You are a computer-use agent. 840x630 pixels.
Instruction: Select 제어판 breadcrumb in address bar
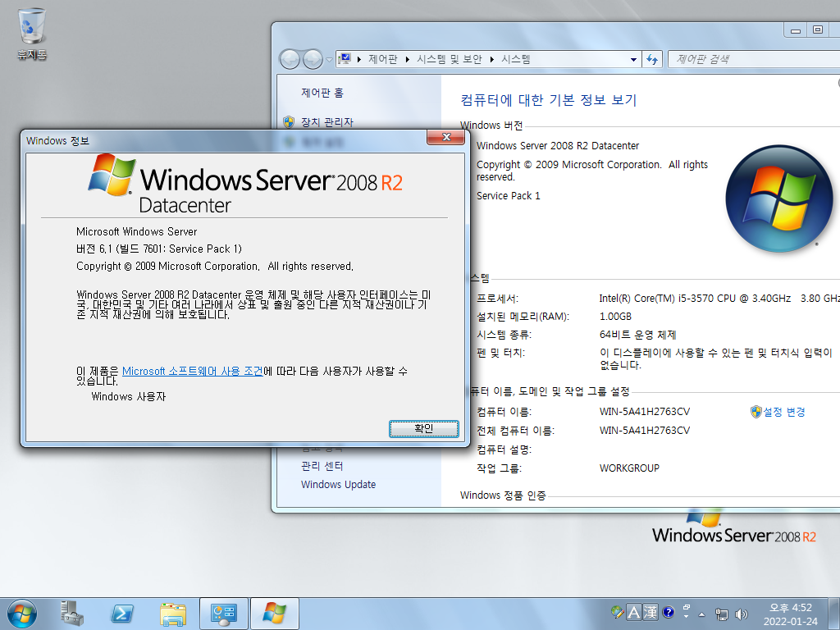[x=382, y=59]
